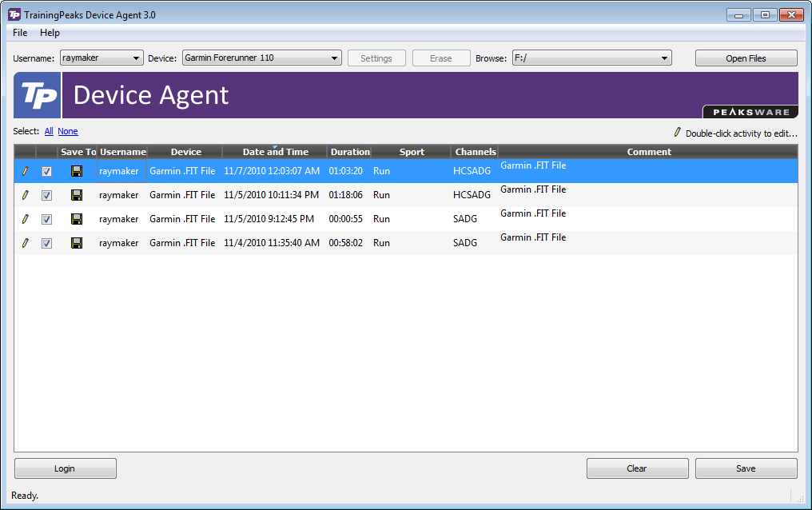Viewport: 812px width, 510px height.
Task: Click the floppy disk icon on 10:11:34 PM row
Action: click(x=77, y=195)
